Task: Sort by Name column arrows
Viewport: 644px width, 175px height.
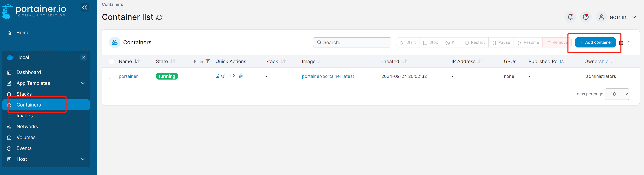Action: [x=137, y=61]
